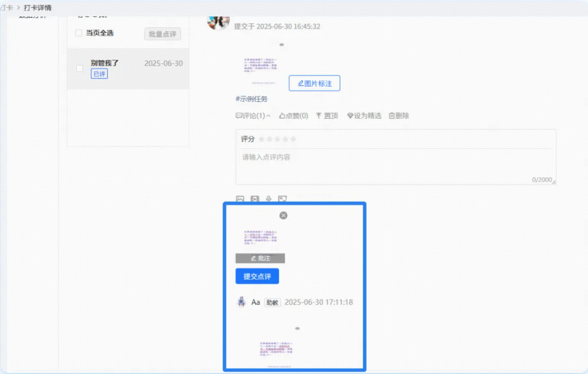Open the 打卡 breadcrumb link
This screenshot has width=588, height=374.
[x=5, y=8]
